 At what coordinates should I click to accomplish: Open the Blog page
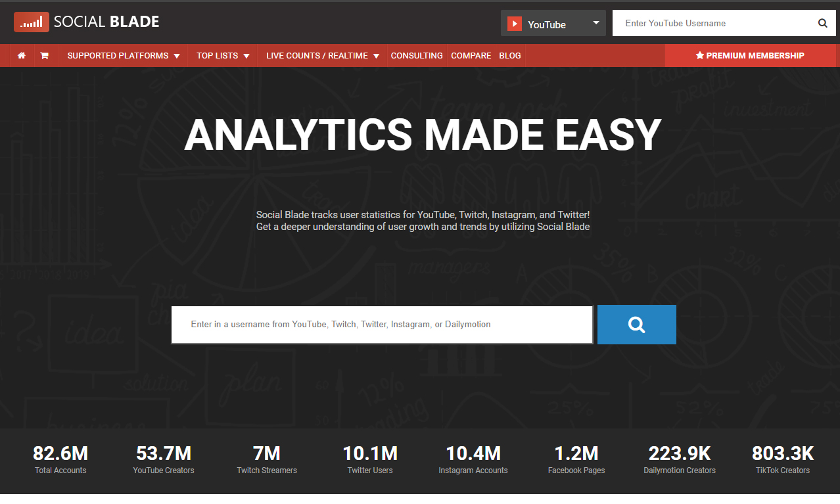pyautogui.click(x=510, y=56)
